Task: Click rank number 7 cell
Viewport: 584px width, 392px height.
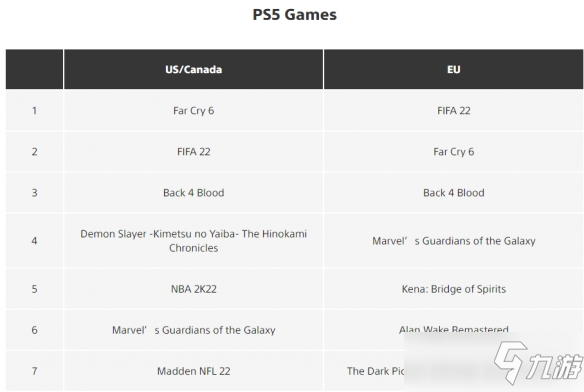Action: point(34,371)
